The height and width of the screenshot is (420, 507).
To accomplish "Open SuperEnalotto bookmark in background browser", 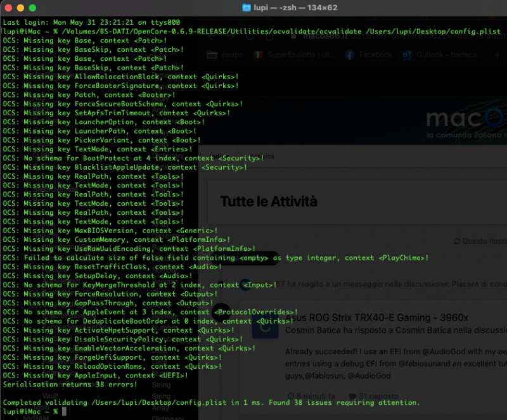I will point(294,55).
